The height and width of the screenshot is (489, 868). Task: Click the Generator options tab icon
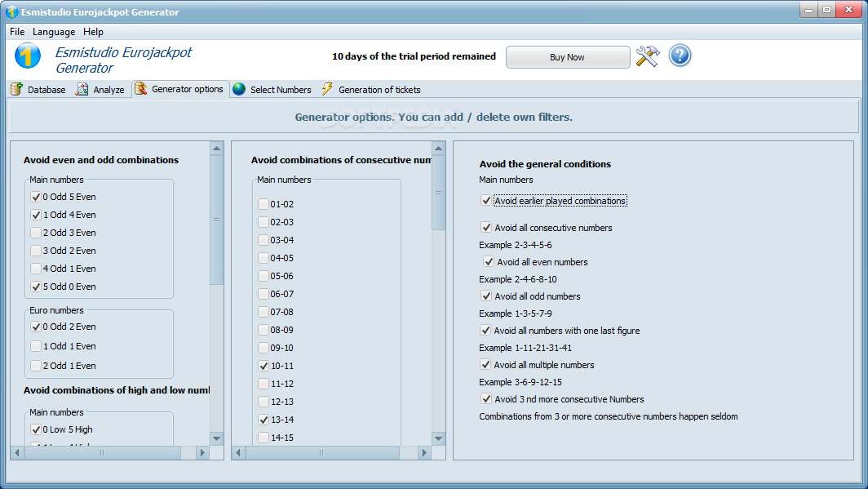(x=140, y=89)
